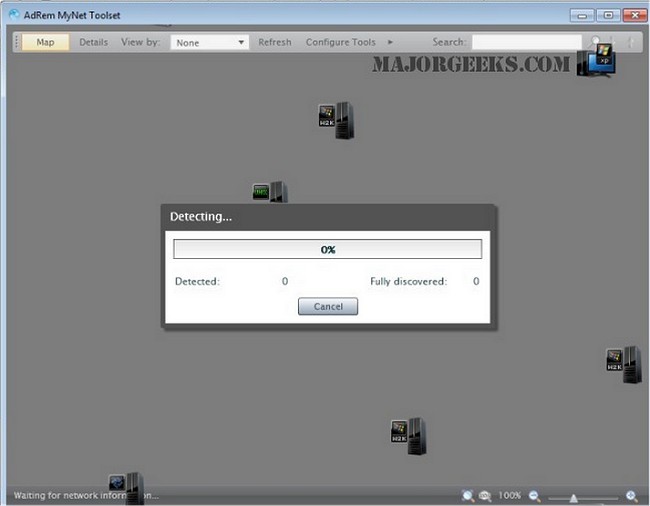
Task: Open Configure Tools
Action: point(340,42)
